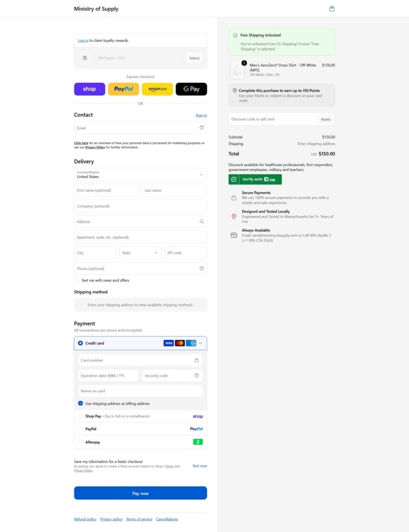
Task: Click the Select button for loyalty points
Action: pyautogui.click(x=194, y=58)
